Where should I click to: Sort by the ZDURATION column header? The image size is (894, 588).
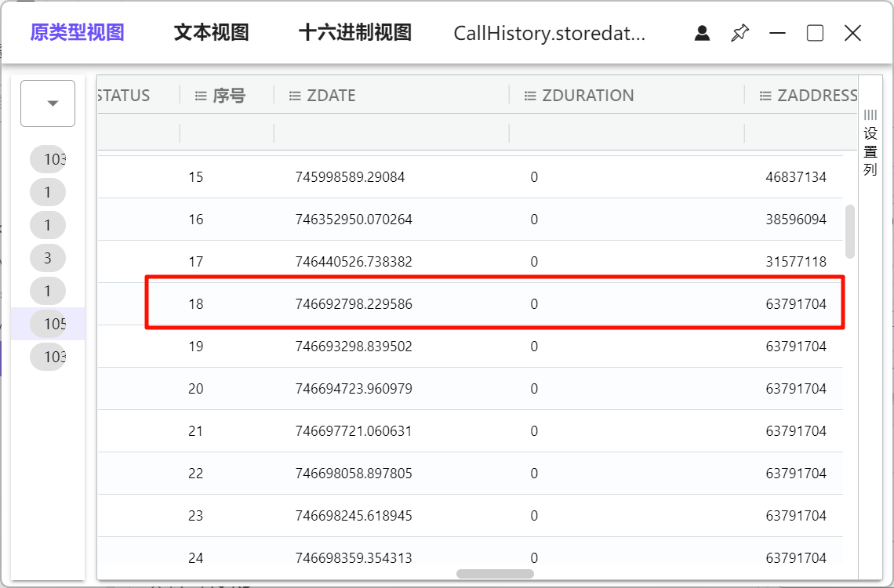point(588,96)
